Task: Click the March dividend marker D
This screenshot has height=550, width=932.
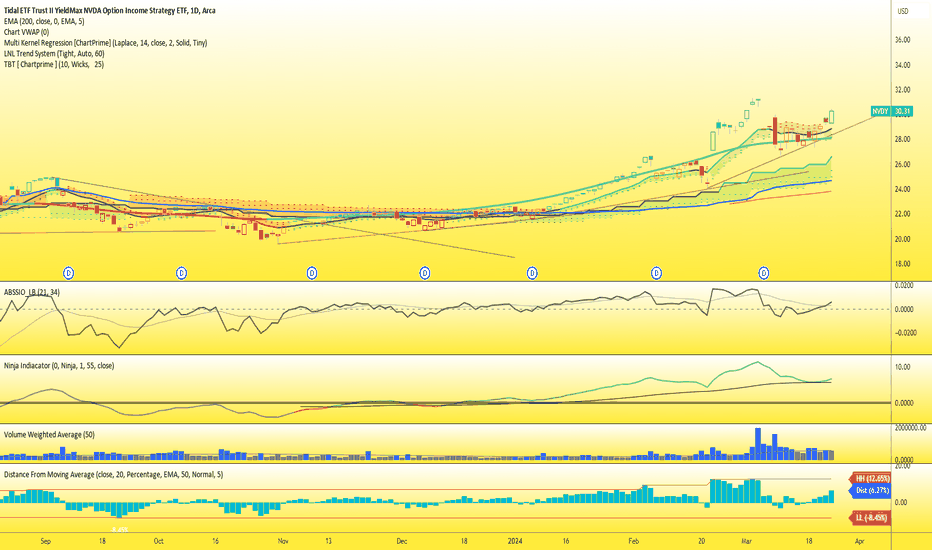Action: pos(764,273)
